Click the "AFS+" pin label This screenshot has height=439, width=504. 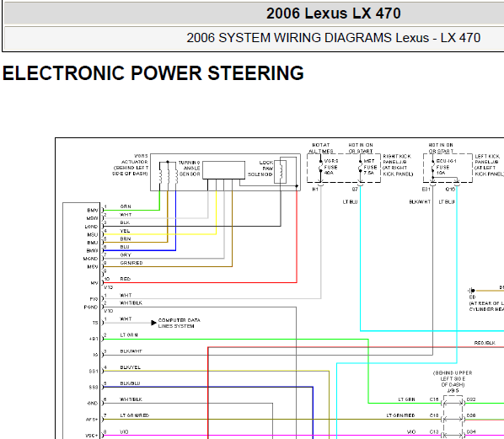(x=92, y=420)
